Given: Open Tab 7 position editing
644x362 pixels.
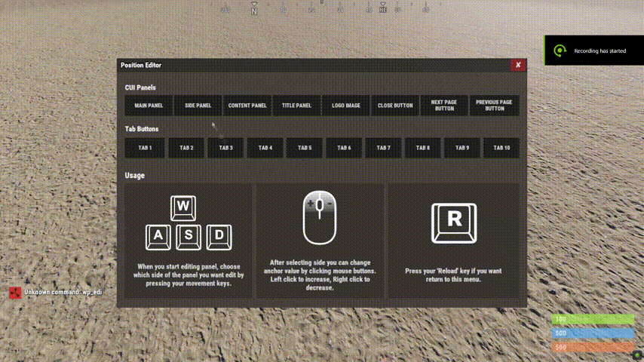Looking at the screenshot, I should click(x=384, y=148).
